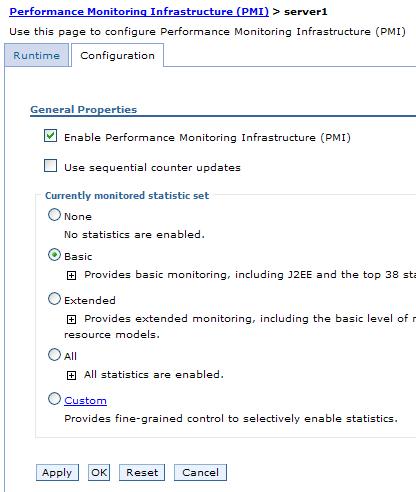Screen dimensions: 416x492
Task: Enable Use sequential counter updates checkbox
Action: point(50,165)
